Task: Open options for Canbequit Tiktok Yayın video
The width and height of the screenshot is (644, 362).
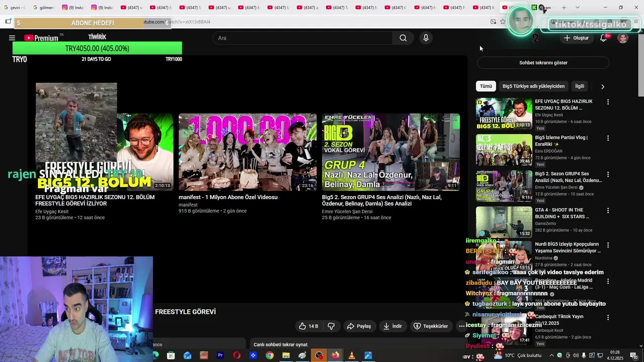Action: click(x=608, y=318)
